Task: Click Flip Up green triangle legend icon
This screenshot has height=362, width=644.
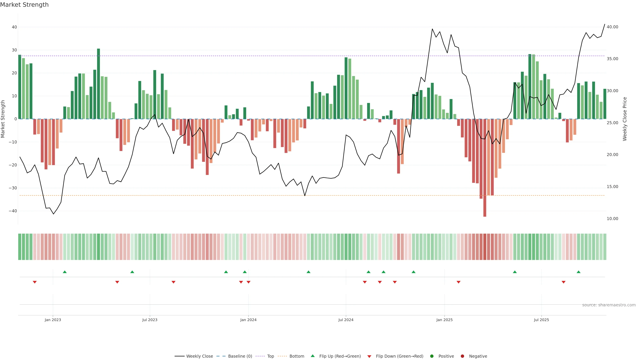Action: pyautogui.click(x=312, y=356)
